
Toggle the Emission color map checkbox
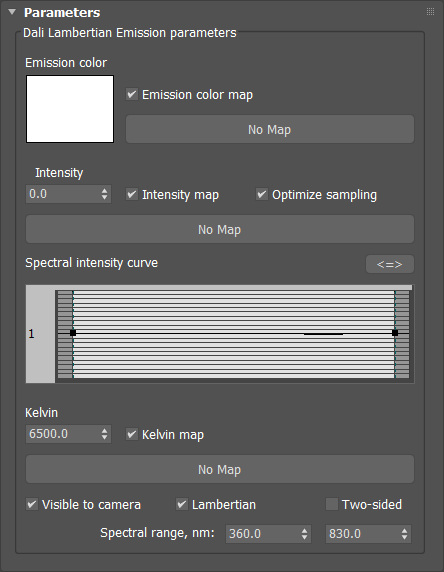(x=132, y=94)
